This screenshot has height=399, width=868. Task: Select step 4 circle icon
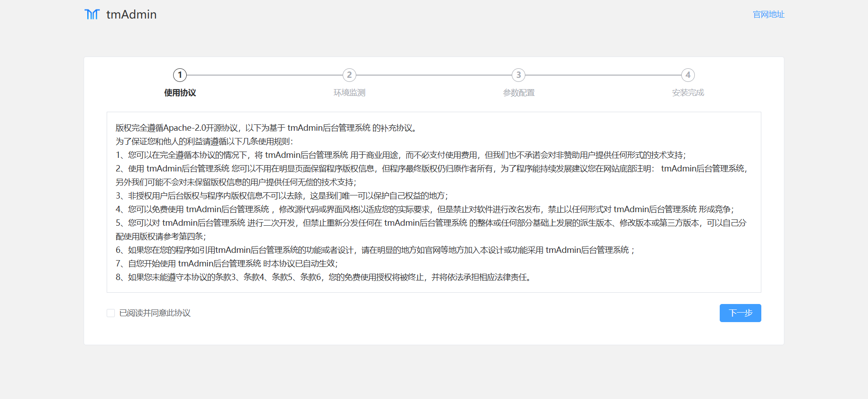point(688,75)
